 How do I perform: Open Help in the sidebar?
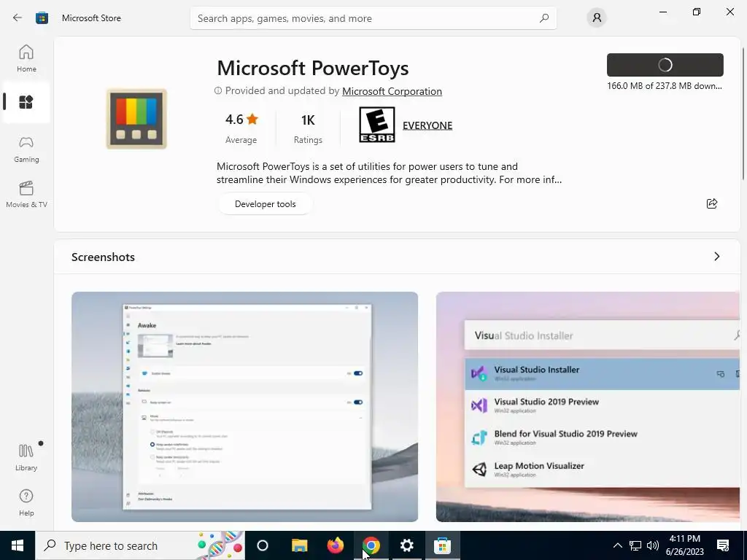click(x=26, y=503)
